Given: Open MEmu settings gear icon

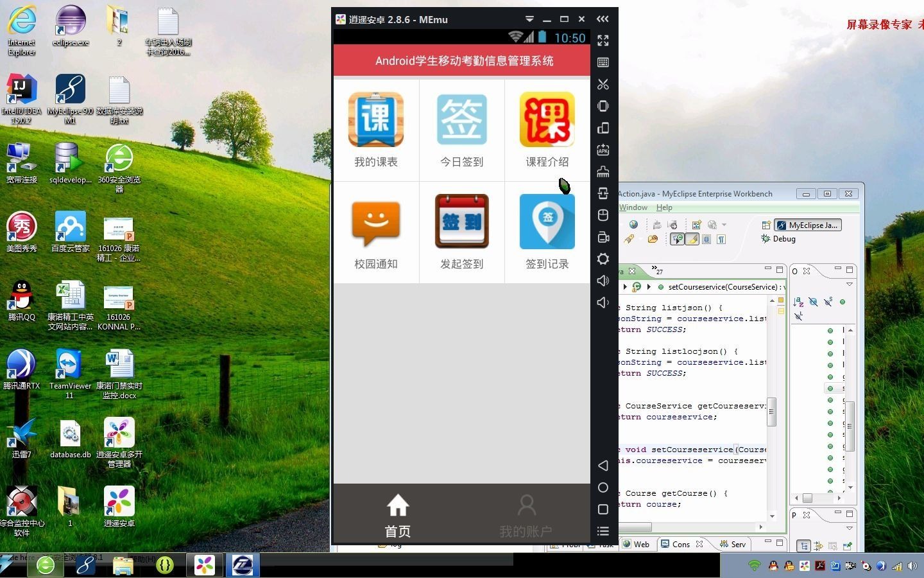Looking at the screenshot, I should [603, 259].
